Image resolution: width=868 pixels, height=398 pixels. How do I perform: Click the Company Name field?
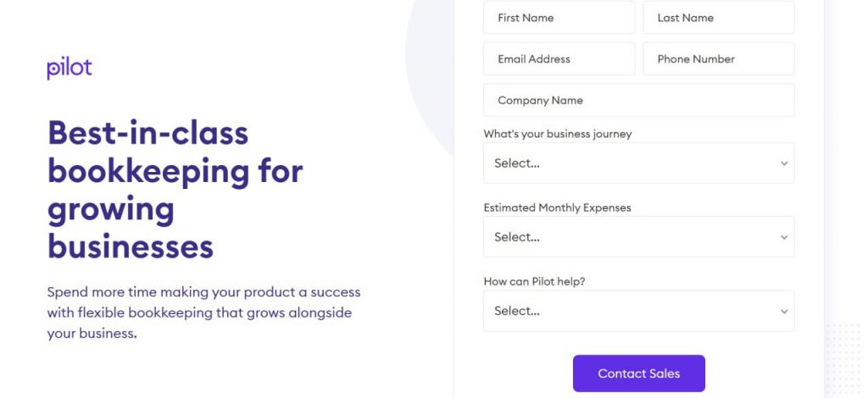tap(638, 100)
